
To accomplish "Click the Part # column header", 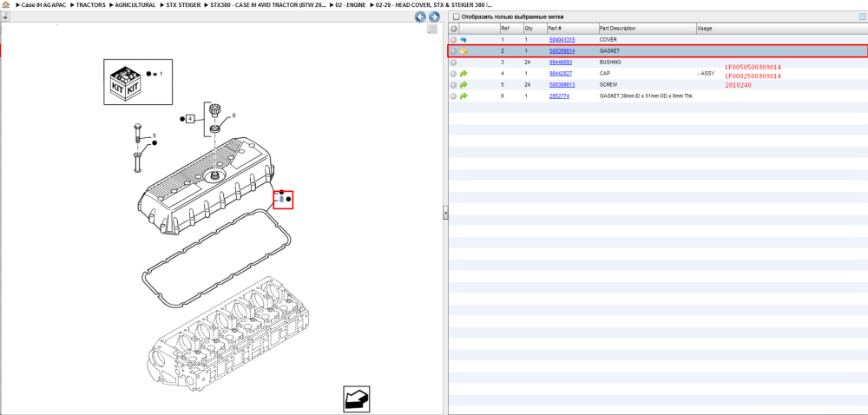I will click(x=572, y=29).
